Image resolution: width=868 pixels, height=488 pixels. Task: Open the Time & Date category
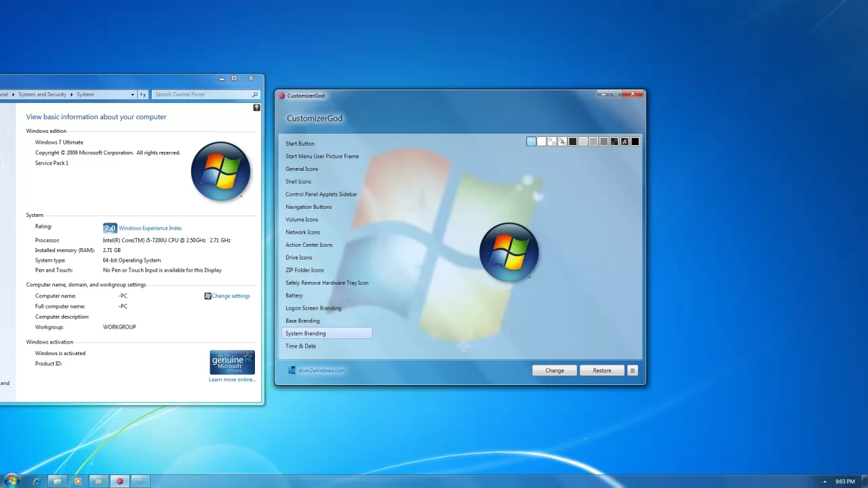[x=300, y=346]
